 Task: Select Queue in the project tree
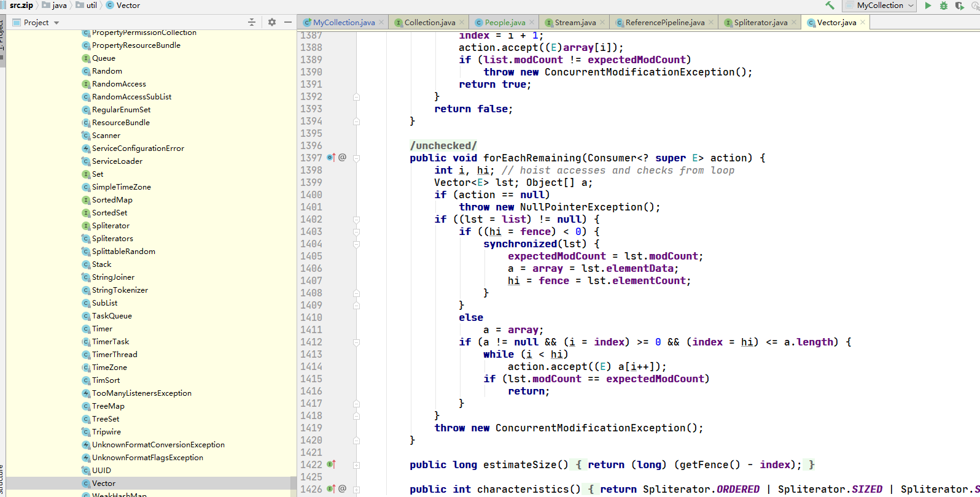click(104, 58)
